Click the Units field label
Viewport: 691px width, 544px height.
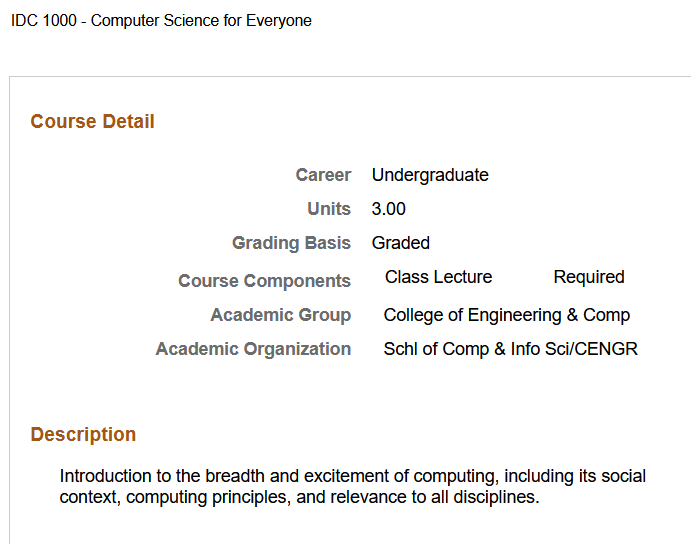pyautogui.click(x=329, y=209)
